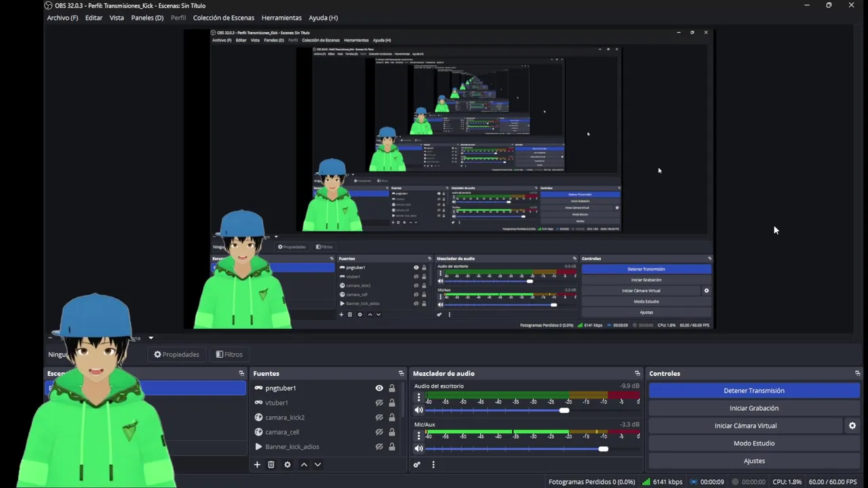Unlock the camara_kick2 source padlock
Viewport: 868px width, 488px height.
tap(392, 418)
